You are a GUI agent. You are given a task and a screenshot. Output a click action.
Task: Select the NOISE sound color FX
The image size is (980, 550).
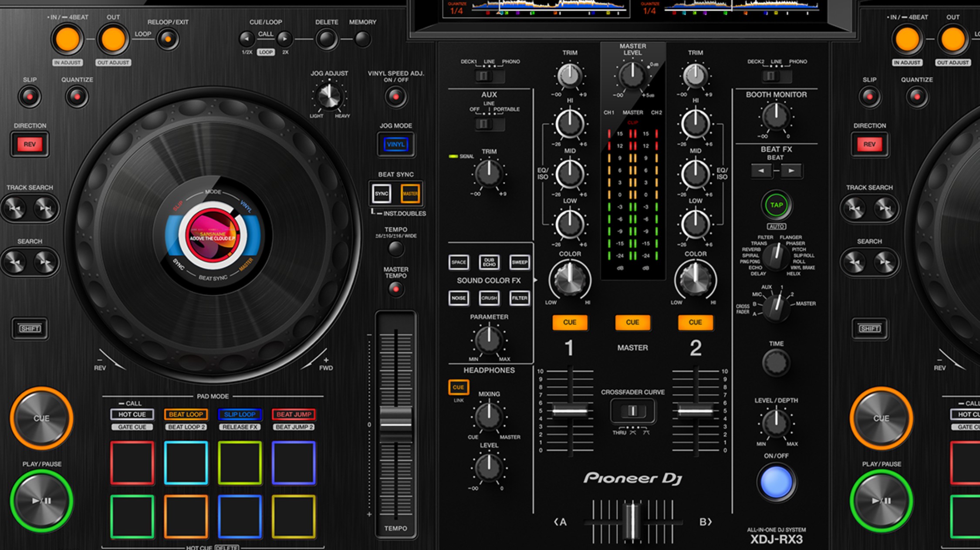(x=459, y=298)
